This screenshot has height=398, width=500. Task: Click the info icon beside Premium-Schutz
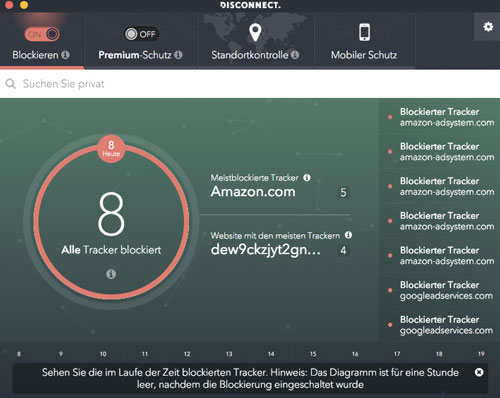tap(179, 55)
